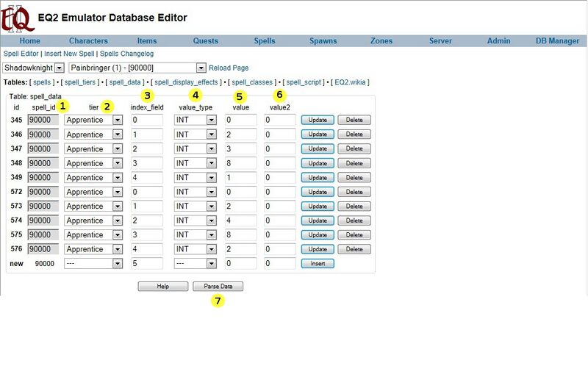Click index_field input in the new row
The image size is (588, 377).
click(x=147, y=263)
